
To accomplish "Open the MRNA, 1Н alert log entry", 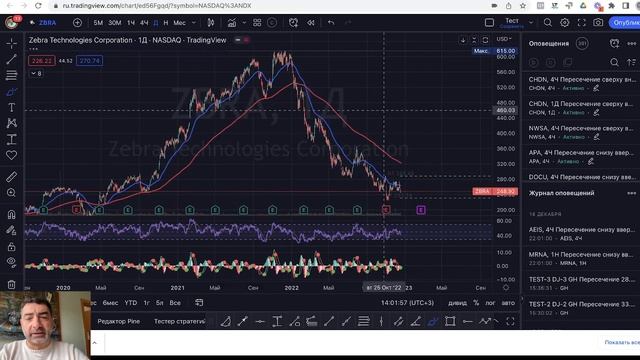I will [582, 258].
